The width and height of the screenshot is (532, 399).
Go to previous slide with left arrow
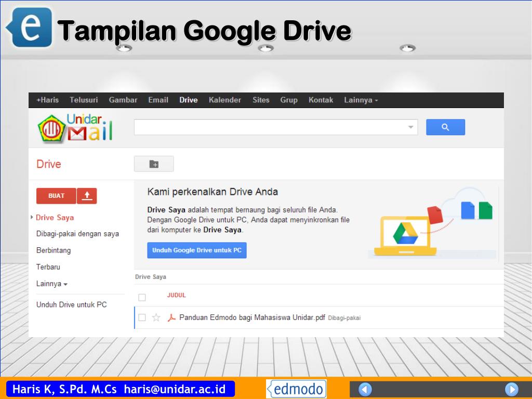[365, 389]
